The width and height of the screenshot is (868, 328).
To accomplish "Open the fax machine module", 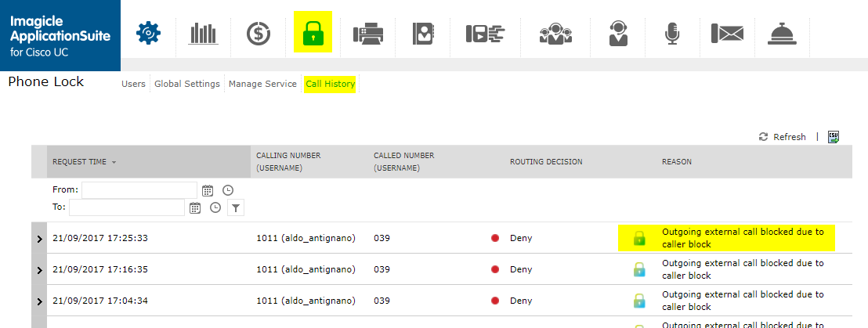I will 368,34.
